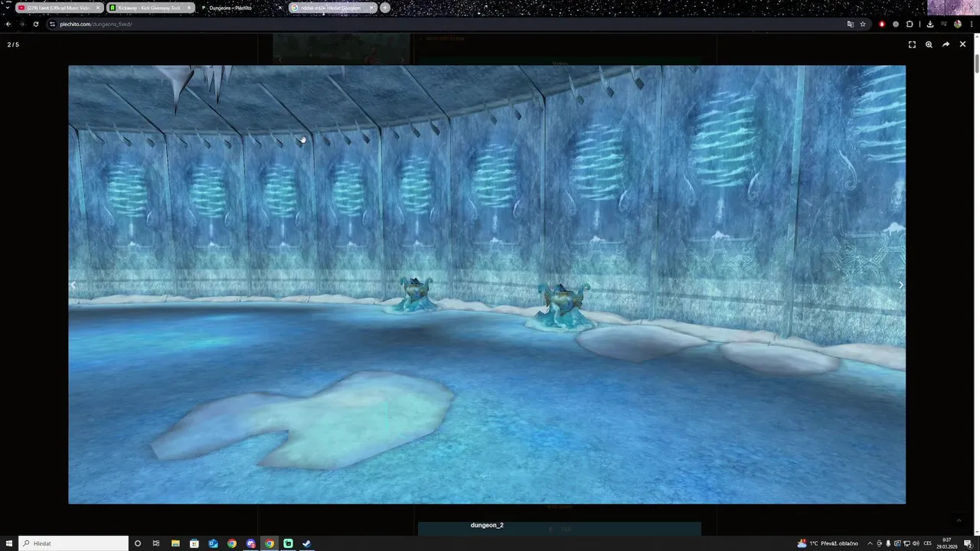Image resolution: width=980 pixels, height=551 pixels.
Task: Open Steam from the taskbar
Action: pos(307,543)
